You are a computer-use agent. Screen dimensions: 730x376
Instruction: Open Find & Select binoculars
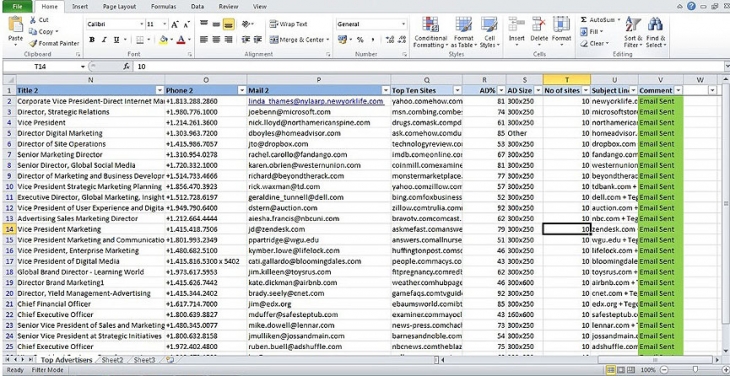(656, 32)
